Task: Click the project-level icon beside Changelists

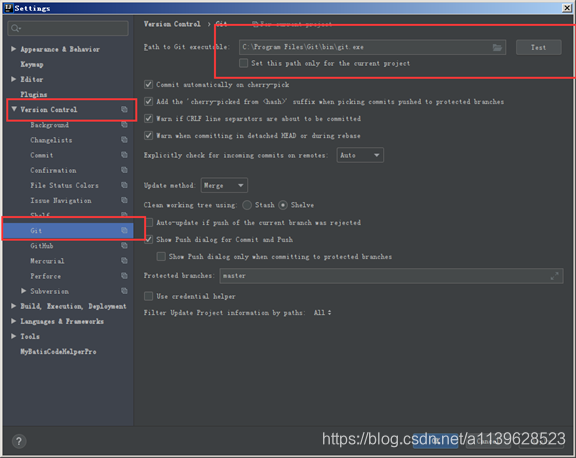Action: pos(125,140)
